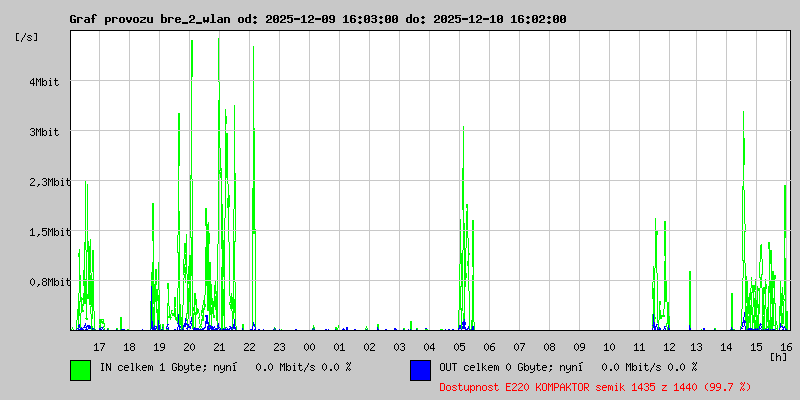Image resolution: width=800 pixels, height=400 pixels.
Task: Click the hour label 12 on x-axis
Action: coord(669,347)
